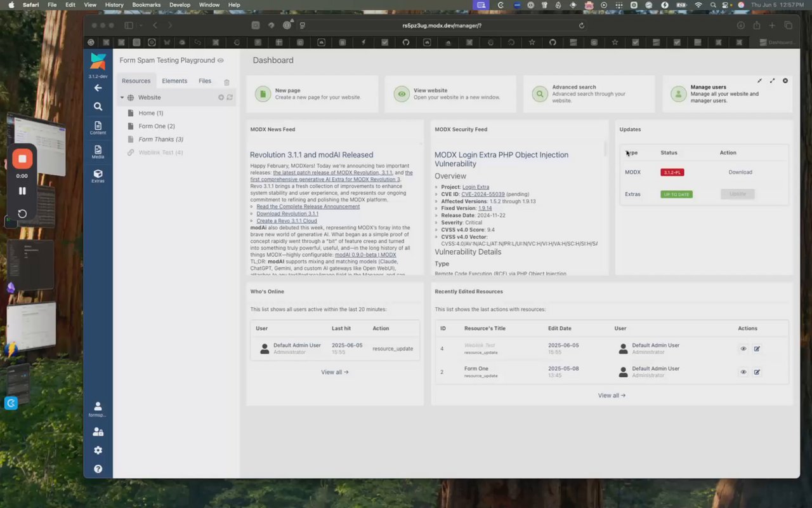The image size is (812, 508).
Task: Shrink the Manage users widget
Action: pos(759,81)
